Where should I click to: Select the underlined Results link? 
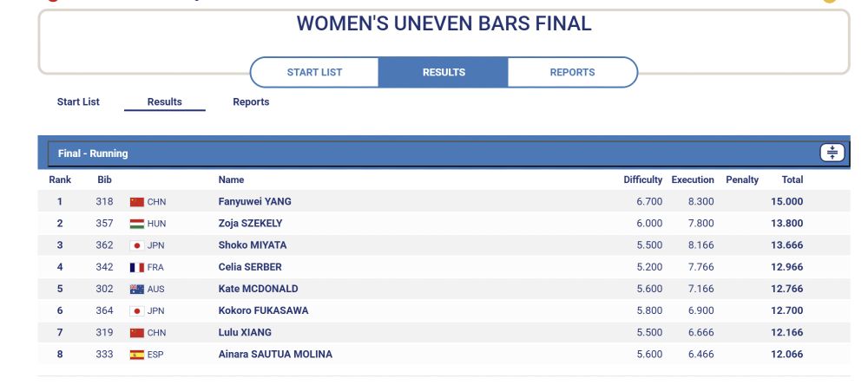pos(164,101)
